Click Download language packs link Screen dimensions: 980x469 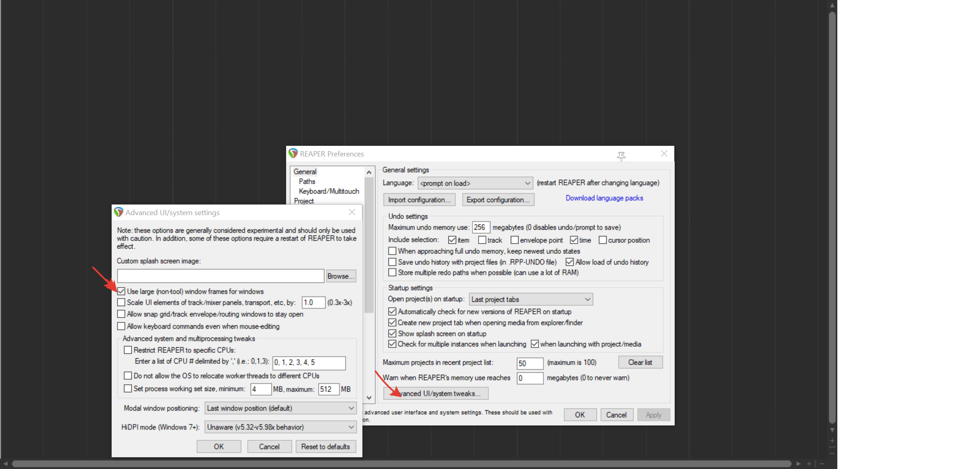[x=604, y=198]
